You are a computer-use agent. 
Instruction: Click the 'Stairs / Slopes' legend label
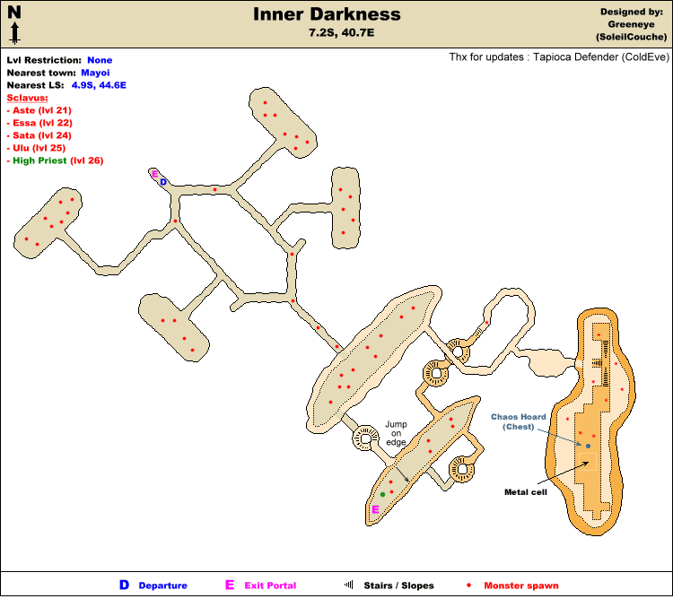(398, 586)
